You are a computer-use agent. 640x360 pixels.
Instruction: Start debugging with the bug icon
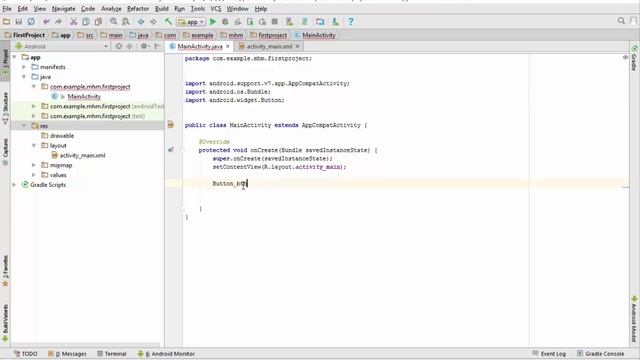pos(225,22)
